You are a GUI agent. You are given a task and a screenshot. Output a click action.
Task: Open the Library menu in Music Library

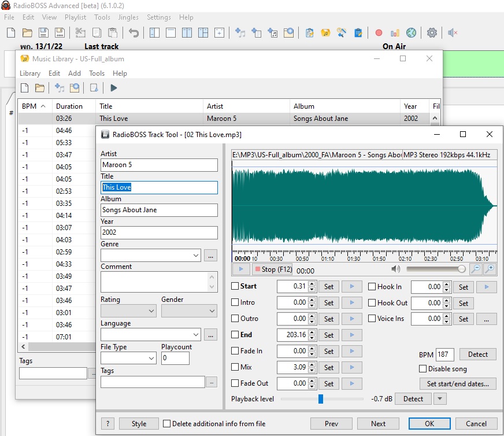coord(30,73)
